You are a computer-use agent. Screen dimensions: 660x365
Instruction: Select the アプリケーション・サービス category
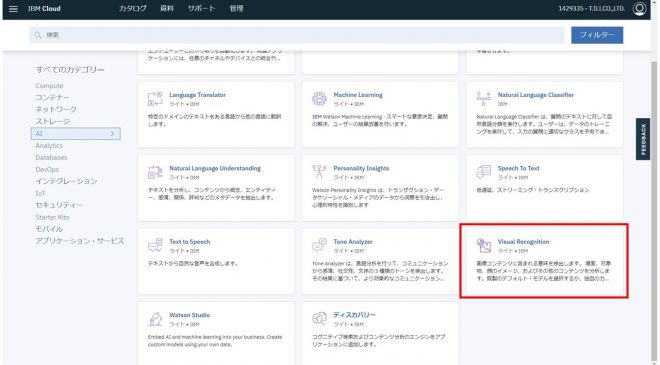(x=80, y=241)
